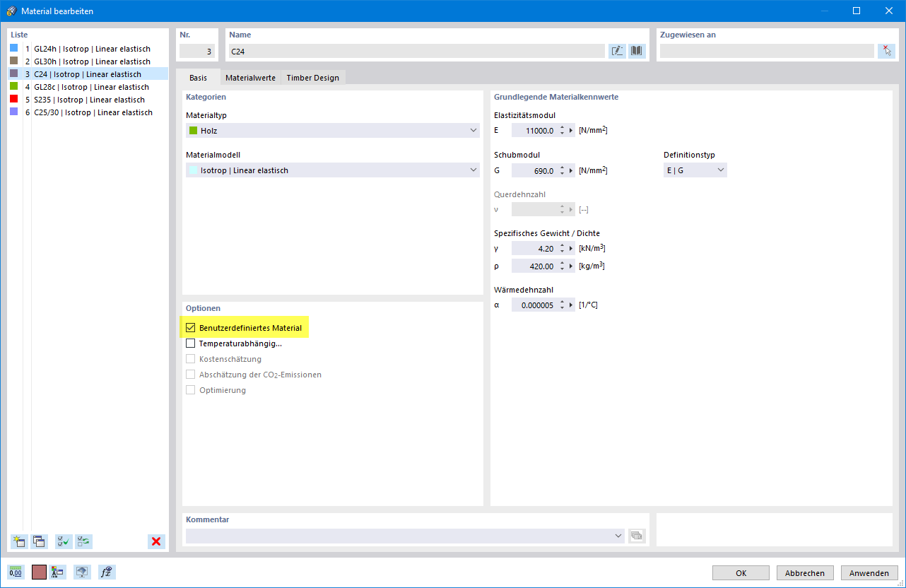Click the select-in-graphic cursor icon under Zugewiesen an
This screenshot has height=588, width=906.
coord(886,51)
